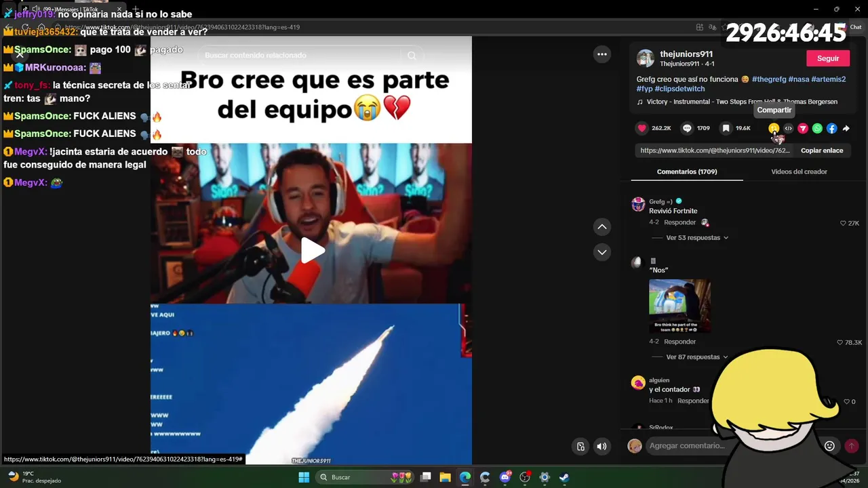Open the #clipsdetwitch hashtag

click(680, 89)
